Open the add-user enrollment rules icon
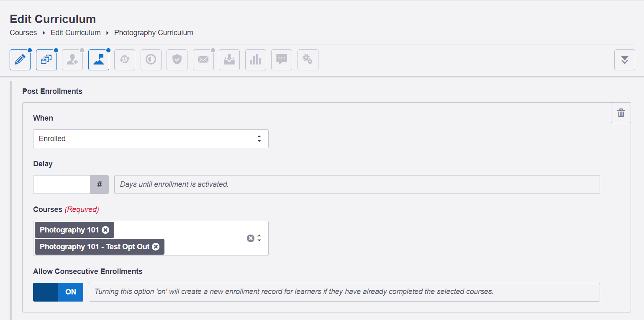Screen dimensions: 644x320 click(72, 60)
